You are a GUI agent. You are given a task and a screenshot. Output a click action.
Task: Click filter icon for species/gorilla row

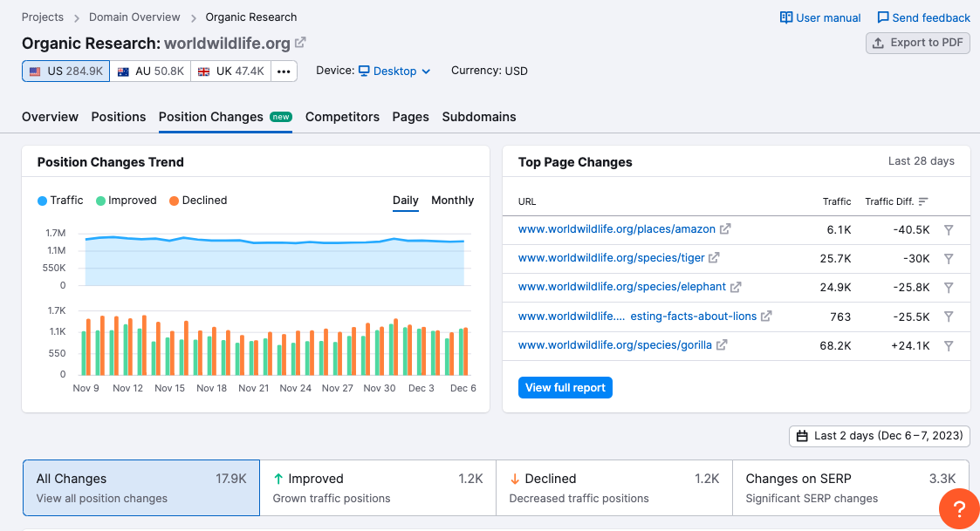tap(948, 345)
